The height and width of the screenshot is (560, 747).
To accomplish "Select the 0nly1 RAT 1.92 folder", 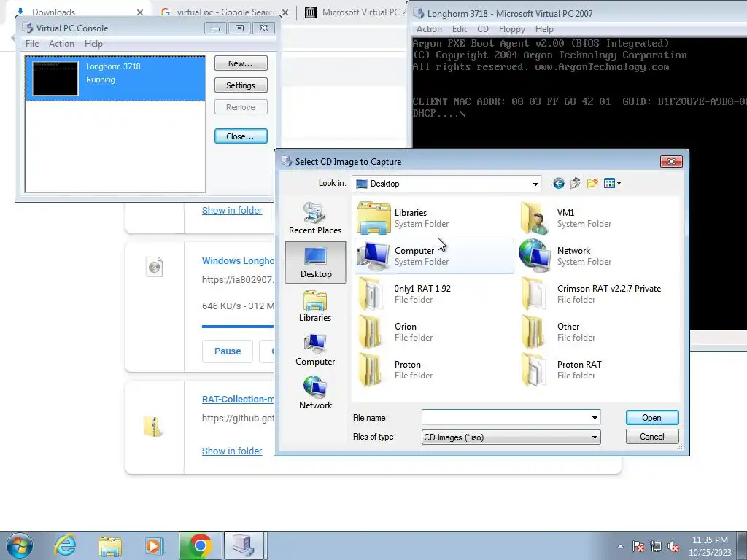I will coord(433,294).
